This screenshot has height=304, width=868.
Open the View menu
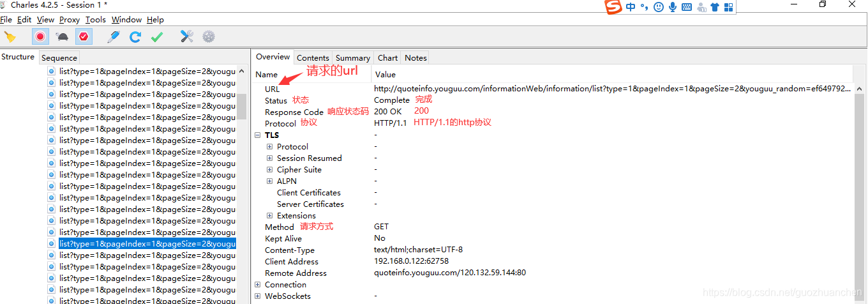pyautogui.click(x=46, y=20)
